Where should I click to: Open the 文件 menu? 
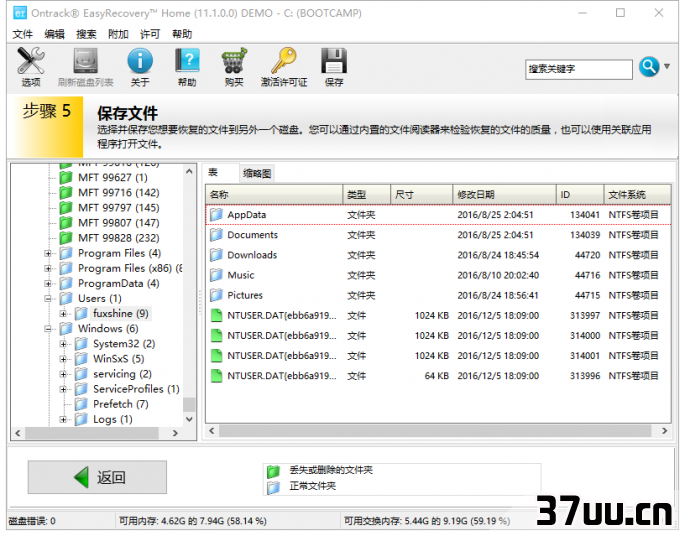22,34
